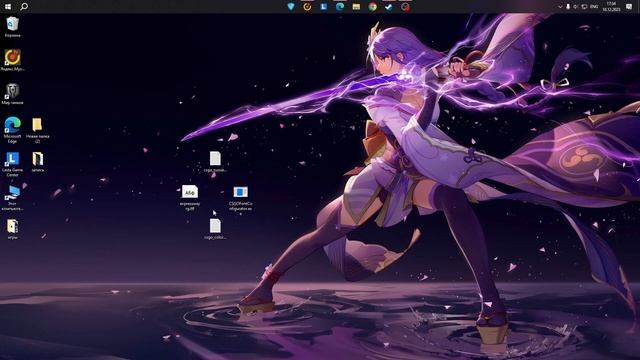This screenshot has height=360, width=640.
Task: Open taskbar search magnifier
Action: 24,7
